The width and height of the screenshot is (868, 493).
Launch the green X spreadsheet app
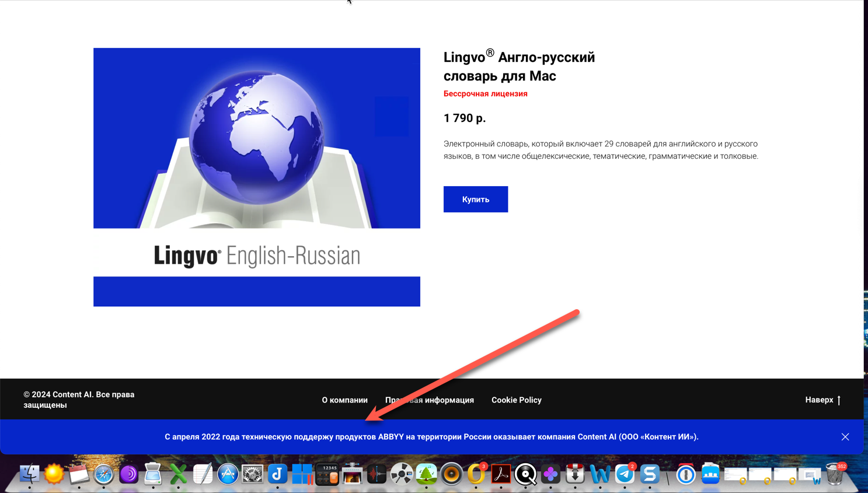click(x=178, y=474)
